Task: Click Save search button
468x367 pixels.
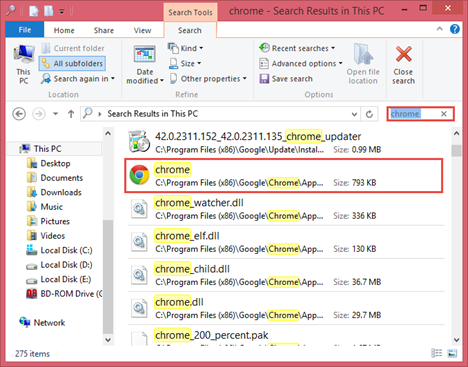Action: 286,79
